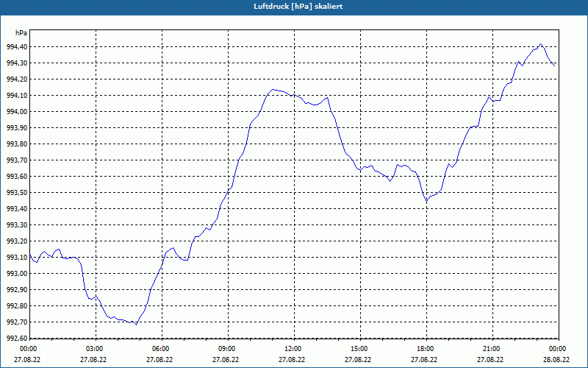Click the y-axis value 994,30
588x368 pixels.
(x=17, y=63)
